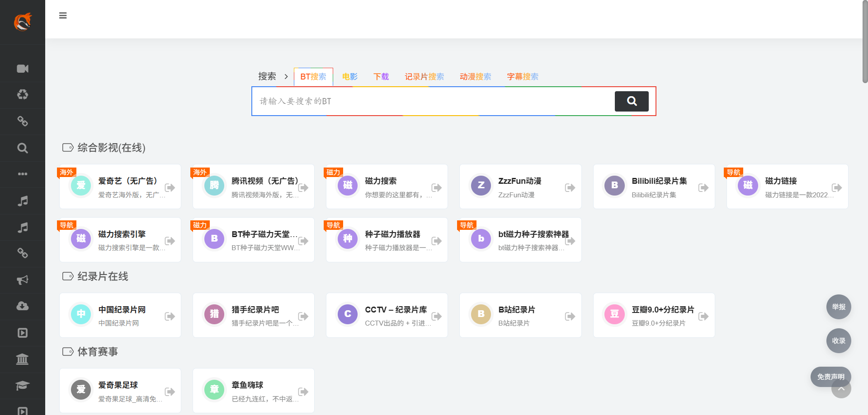Focus the BT search input field
Screen dimensions: 868x415
click(433, 101)
